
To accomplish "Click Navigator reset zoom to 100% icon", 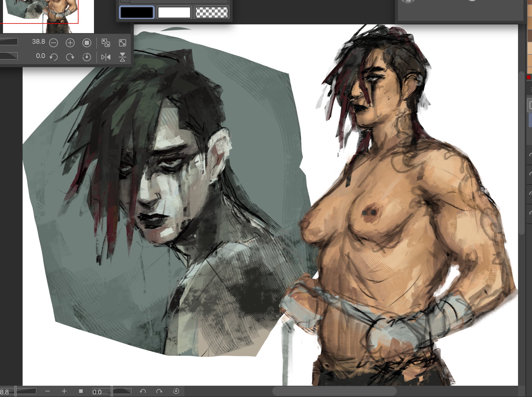I will coord(87,43).
